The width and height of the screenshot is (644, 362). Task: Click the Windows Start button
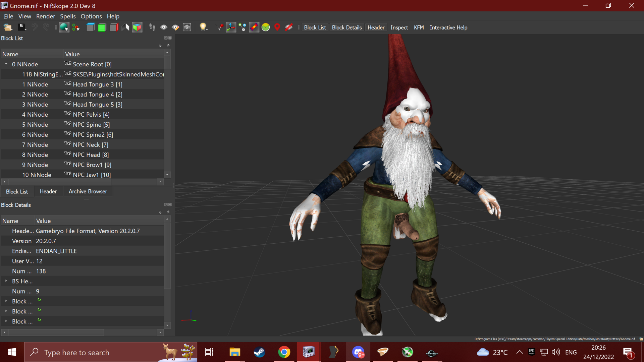12,352
